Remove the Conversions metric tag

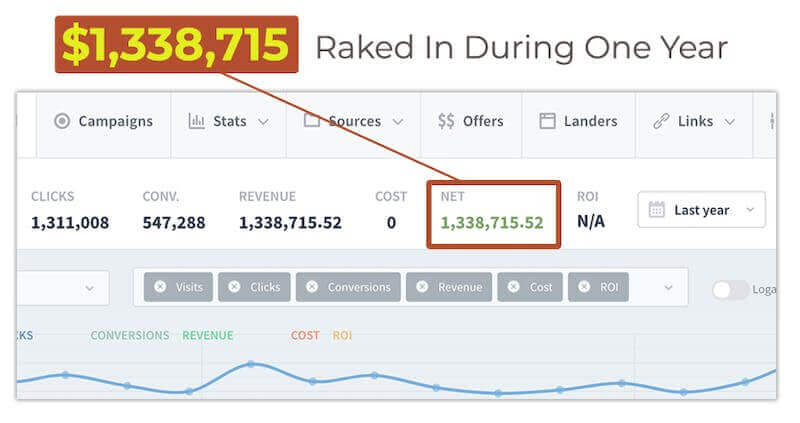312,287
